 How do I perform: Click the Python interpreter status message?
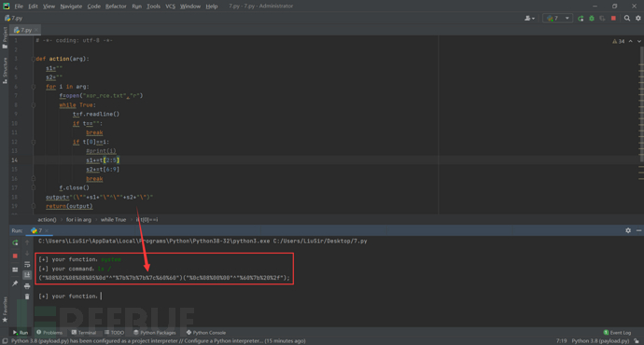158,341
